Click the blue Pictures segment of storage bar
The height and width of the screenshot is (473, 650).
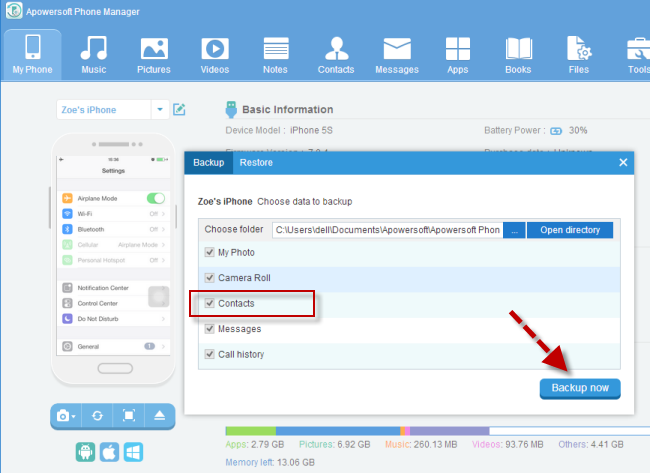(338, 431)
